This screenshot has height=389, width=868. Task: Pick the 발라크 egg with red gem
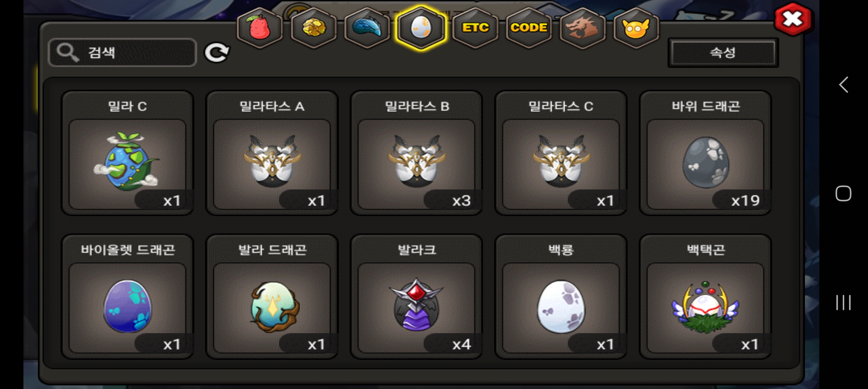click(x=416, y=297)
